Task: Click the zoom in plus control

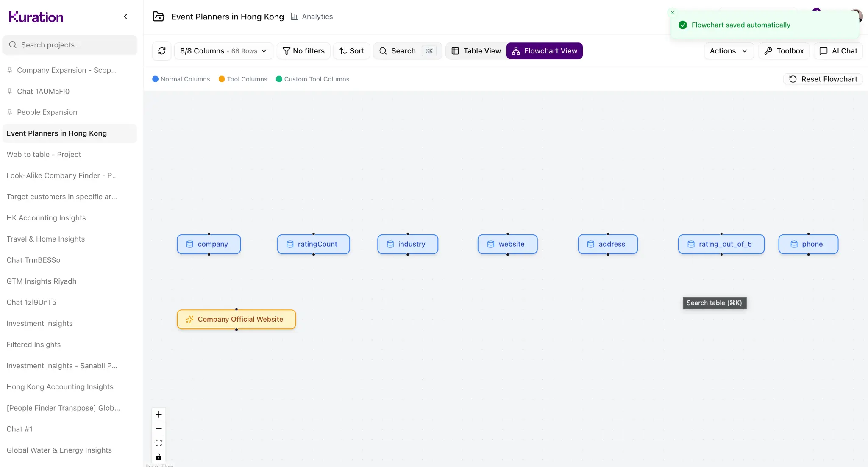Action: click(x=159, y=414)
